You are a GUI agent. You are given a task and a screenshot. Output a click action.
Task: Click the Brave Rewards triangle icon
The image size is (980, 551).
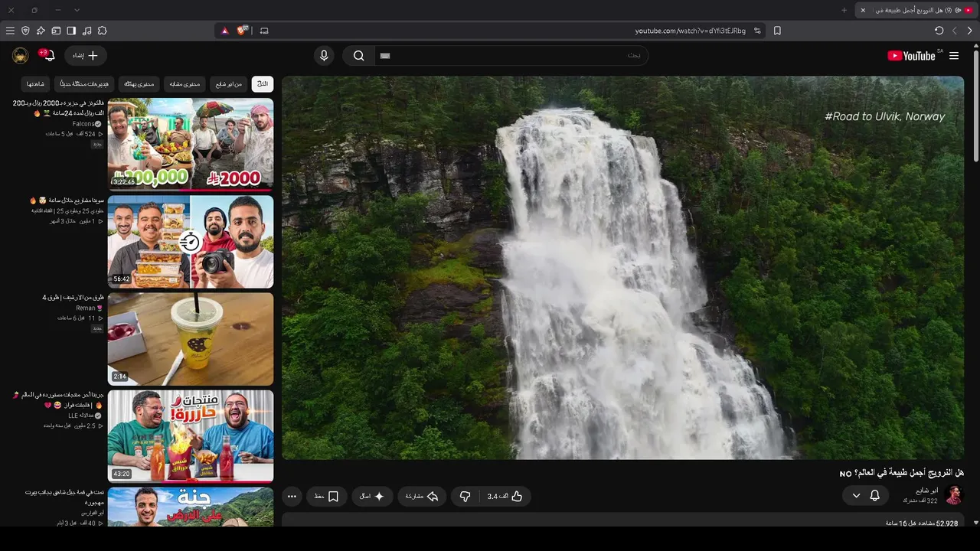pos(224,31)
